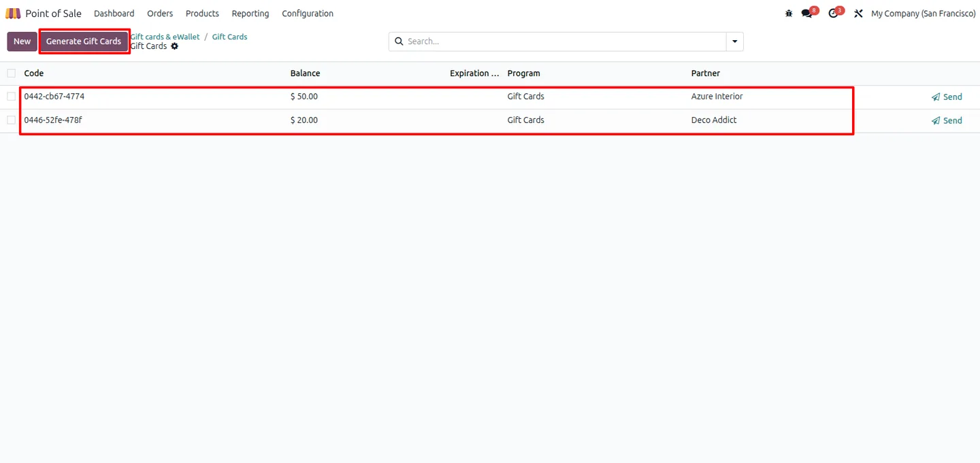
Task: Select the checkbox for 0446-52fe-478f
Action: click(x=12, y=120)
